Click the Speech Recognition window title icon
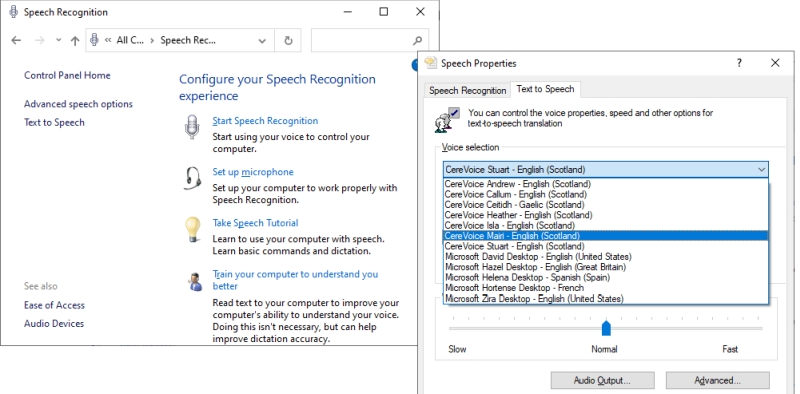 (14, 12)
